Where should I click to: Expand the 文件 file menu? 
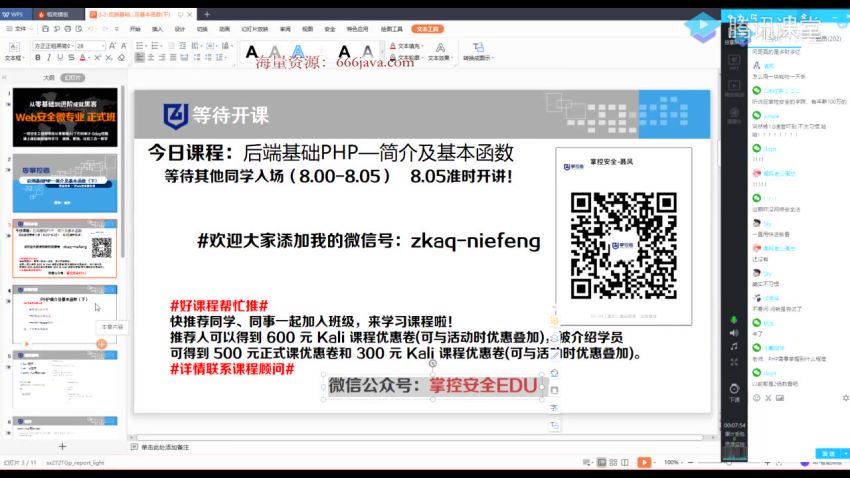(15, 29)
